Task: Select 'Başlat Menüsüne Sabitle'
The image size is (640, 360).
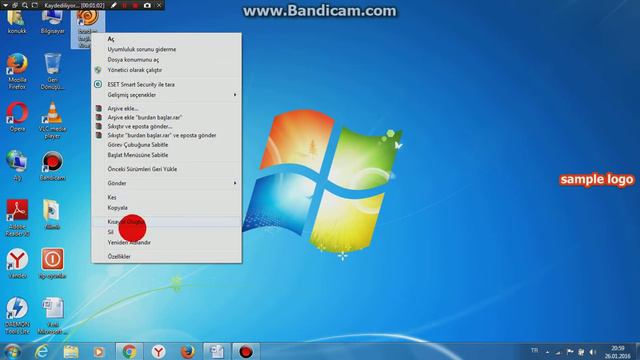Action: click(167, 155)
